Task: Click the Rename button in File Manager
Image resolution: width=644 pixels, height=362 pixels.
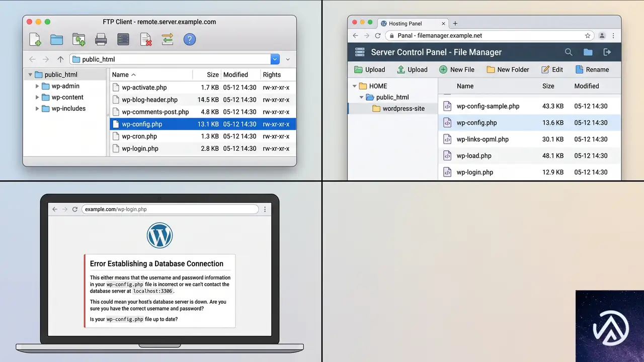Action: (592, 70)
